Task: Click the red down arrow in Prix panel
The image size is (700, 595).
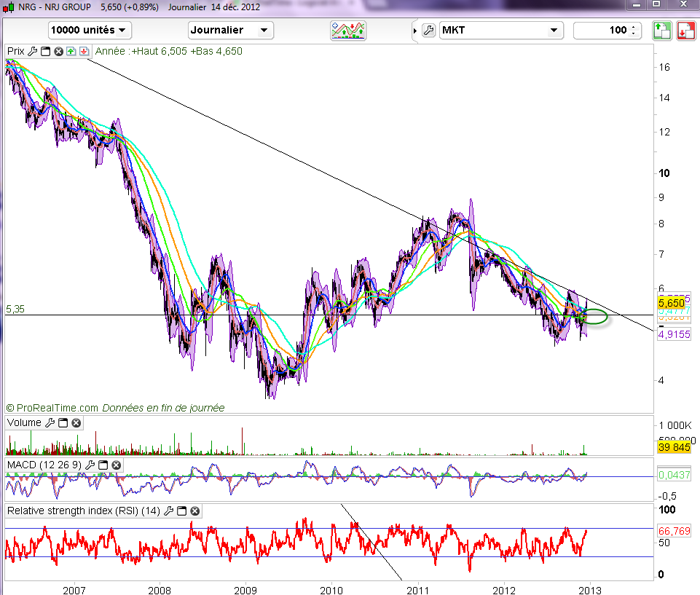Action: point(84,51)
